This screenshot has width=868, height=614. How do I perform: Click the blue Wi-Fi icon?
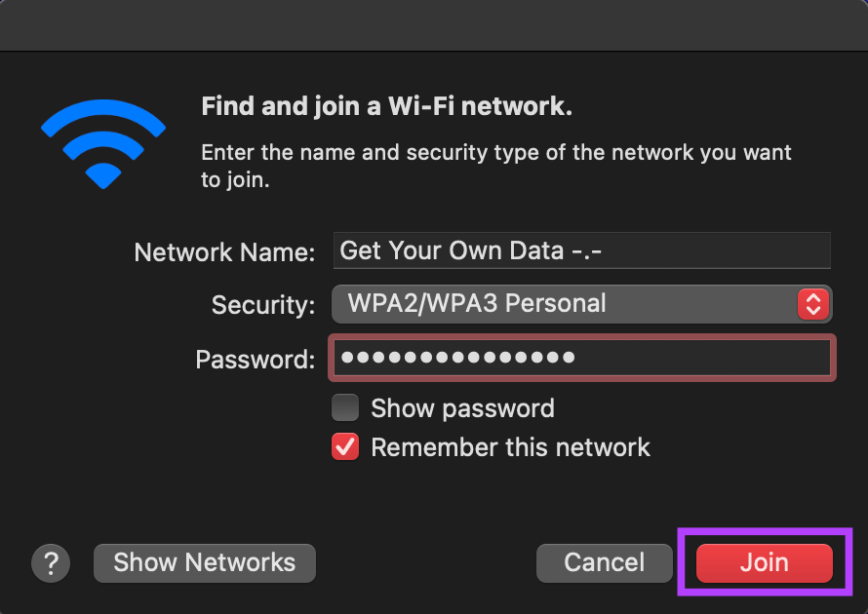(x=101, y=143)
